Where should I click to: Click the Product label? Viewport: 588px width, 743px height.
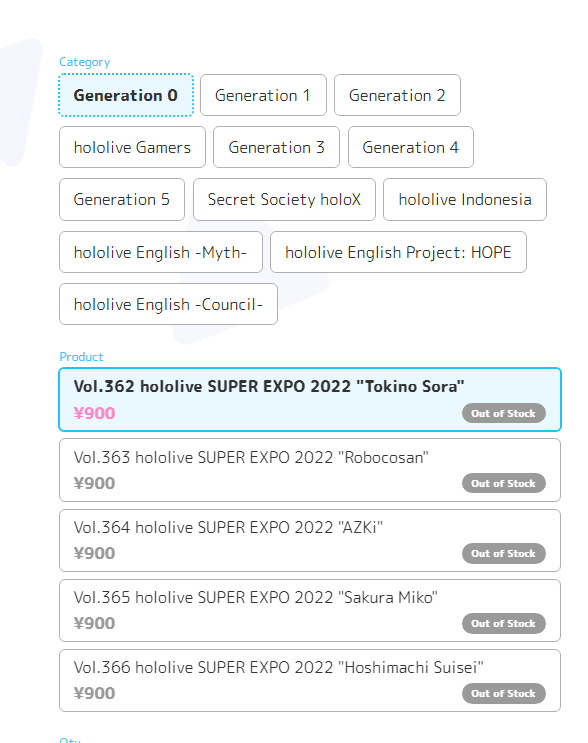[81, 357]
